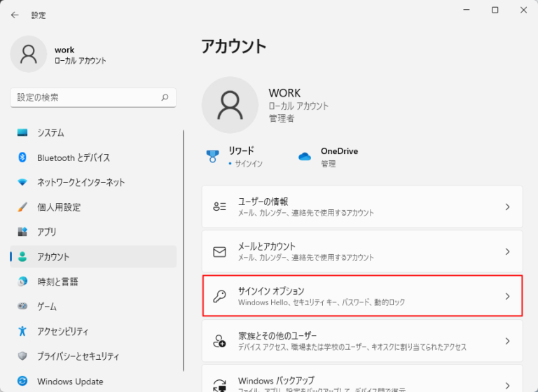Select the アクセシビリティ icon
Screen dimensions: 538x392
click(x=22, y=331)
